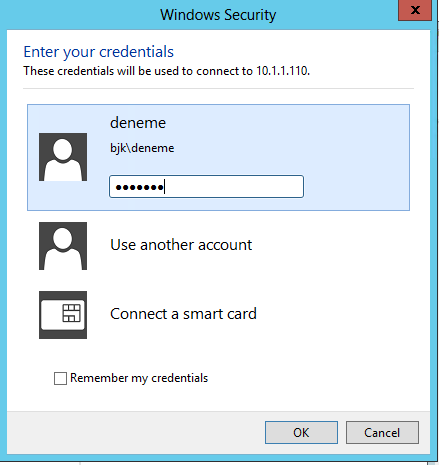Click the Remember my credentials label text
Viewport: 439px width, 465px height.
[x=139, y=378]
